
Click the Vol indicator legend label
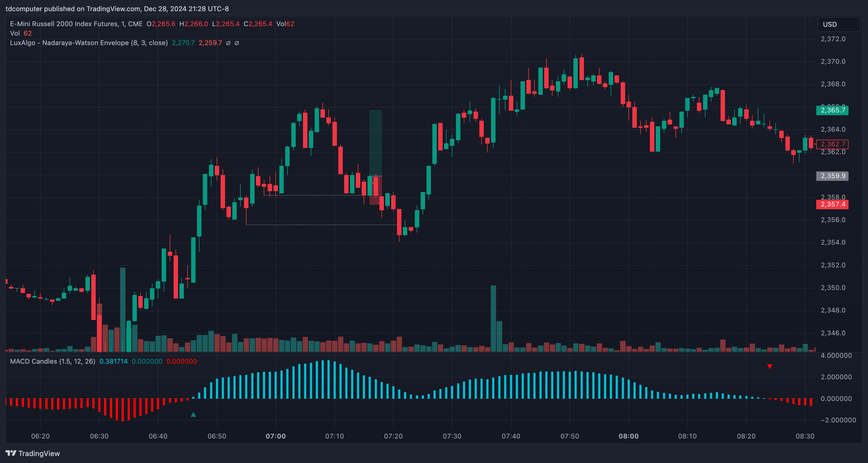[x=15, y=33]
